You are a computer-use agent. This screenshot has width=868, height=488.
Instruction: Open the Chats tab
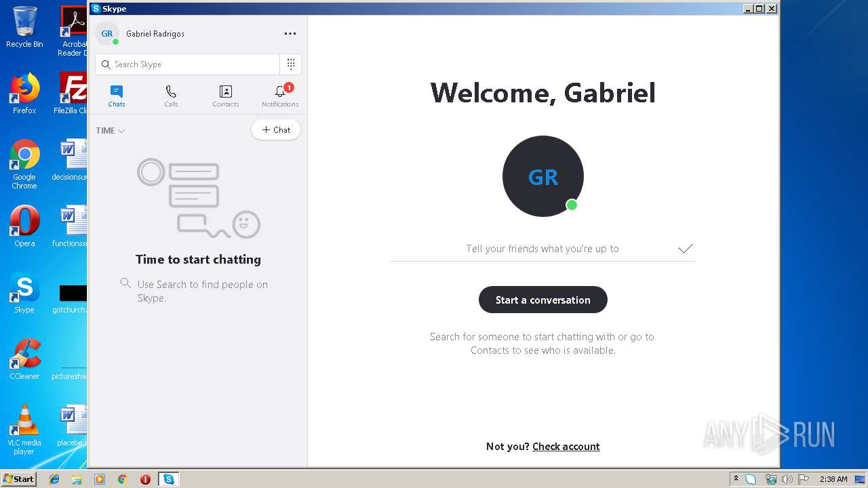tap(117, 96)
